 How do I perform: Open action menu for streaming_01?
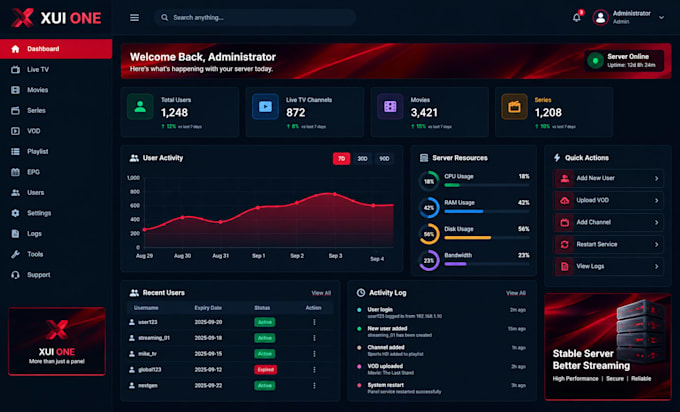(x=314, y=338)
